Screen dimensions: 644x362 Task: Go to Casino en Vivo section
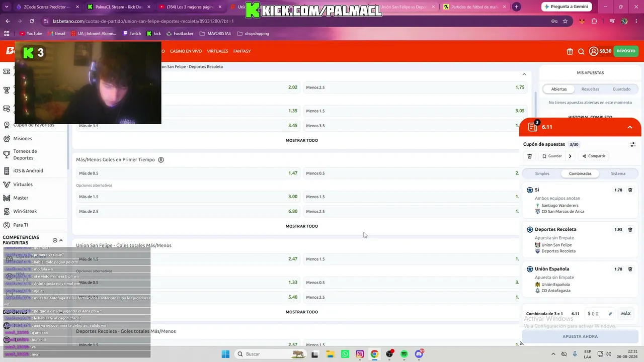point(186,51)
